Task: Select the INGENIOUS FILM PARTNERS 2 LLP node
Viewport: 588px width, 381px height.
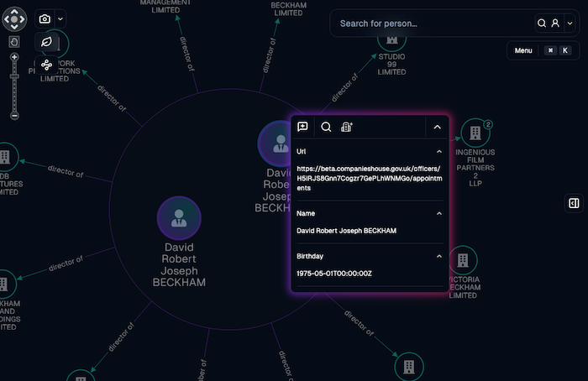Action: (x=475, y=133)
